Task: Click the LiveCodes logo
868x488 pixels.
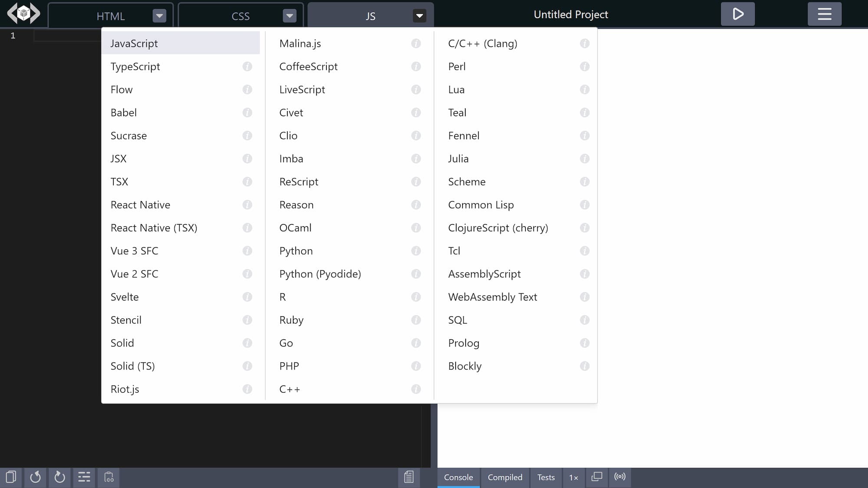Action: (23, 13)
